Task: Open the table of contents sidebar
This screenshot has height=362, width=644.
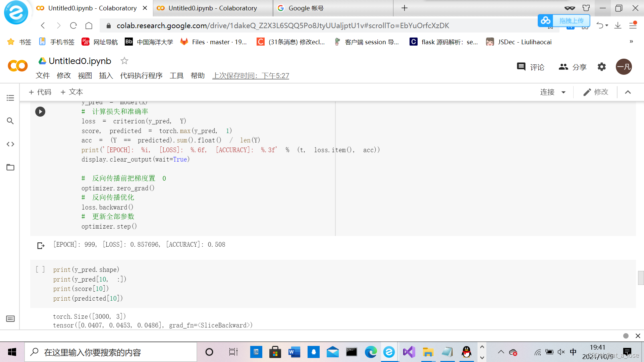Action: (x=10, y=98)
